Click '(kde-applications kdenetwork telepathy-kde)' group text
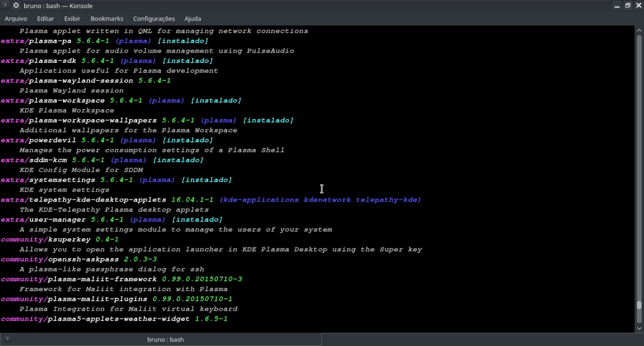Screen dimensions: 644x346 pos(320,200)
